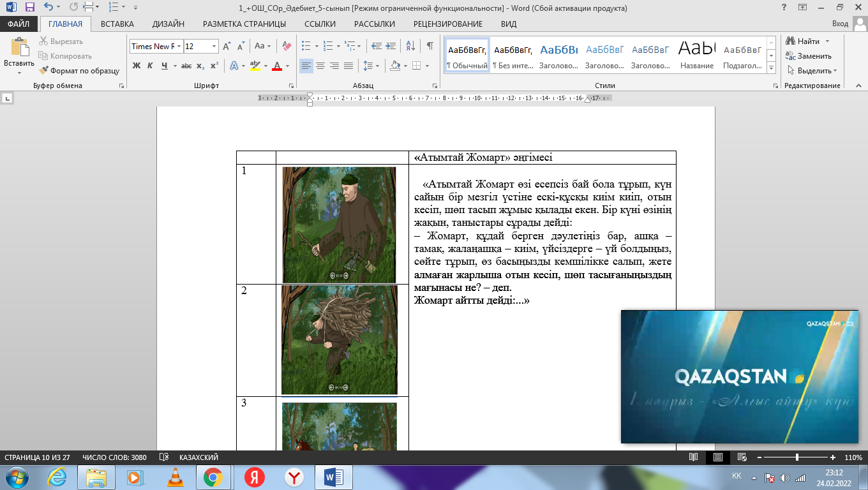
Task: Increase font size with grow font icon
Action: click(x=227, y=46)
